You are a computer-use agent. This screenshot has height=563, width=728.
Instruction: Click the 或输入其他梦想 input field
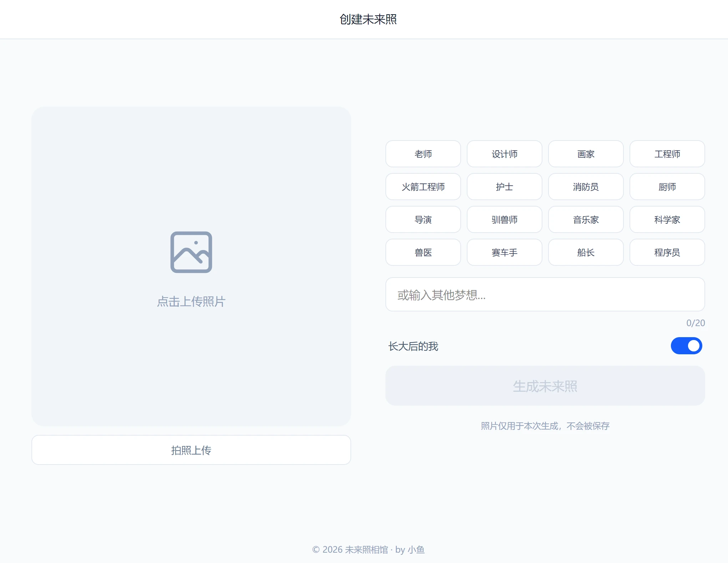(545, 295)
